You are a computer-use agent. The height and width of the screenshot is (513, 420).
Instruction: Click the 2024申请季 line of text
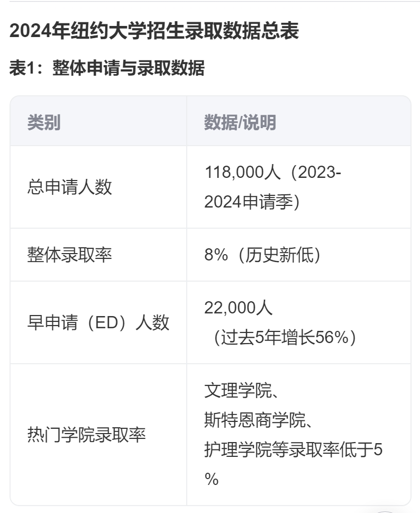(252, 202)
